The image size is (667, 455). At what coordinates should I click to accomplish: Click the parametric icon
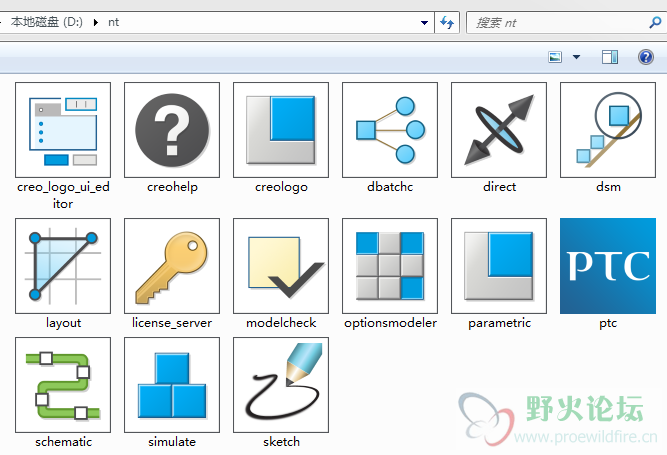(x=499, y=266)
